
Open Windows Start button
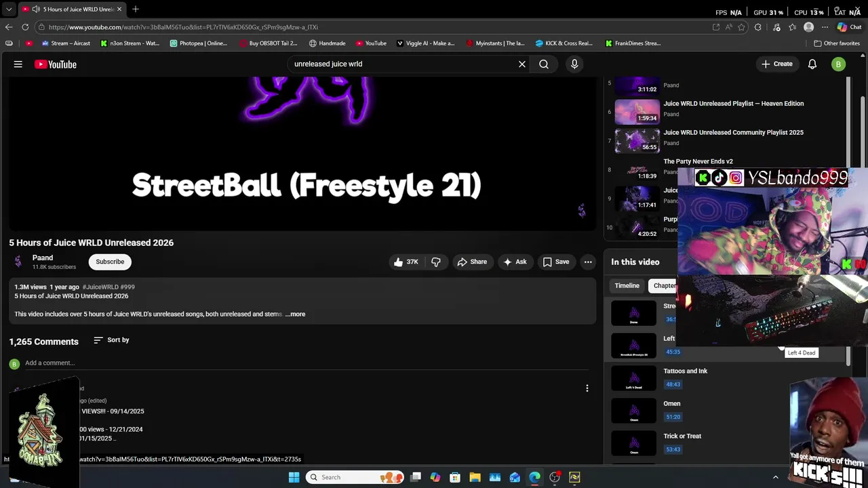click(294, 477)
